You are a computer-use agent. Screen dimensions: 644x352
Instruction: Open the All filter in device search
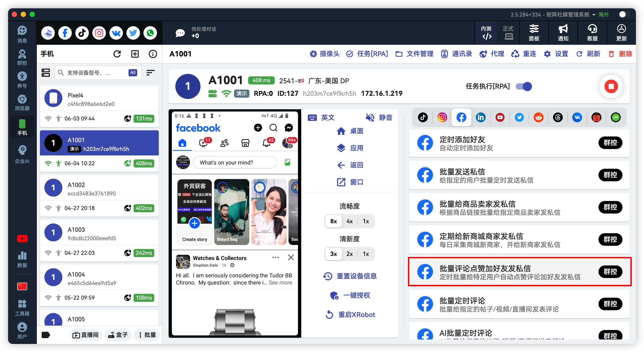click(x=133, y=73)
